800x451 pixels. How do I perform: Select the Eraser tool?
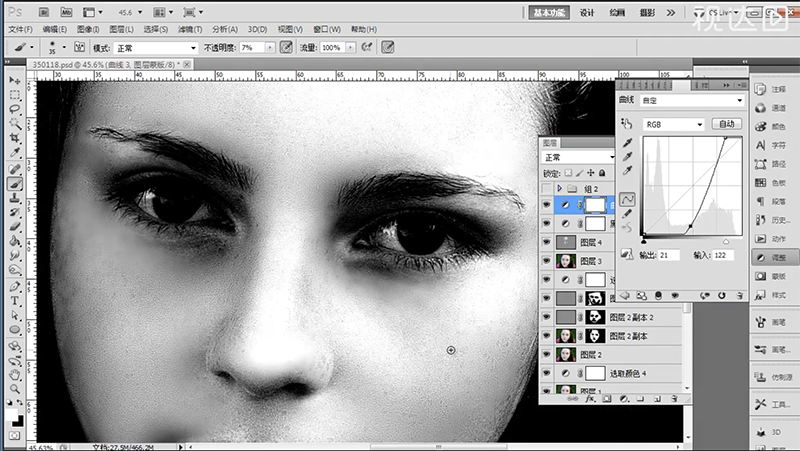pos(14,227)
